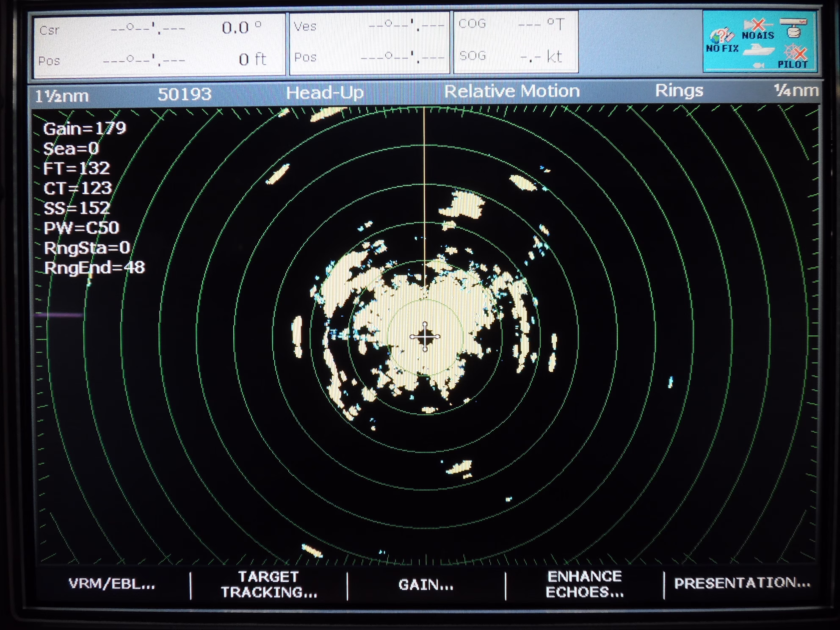
Task: Select the ¼nm ring spacing value
Action: click(x=796, y=90)
